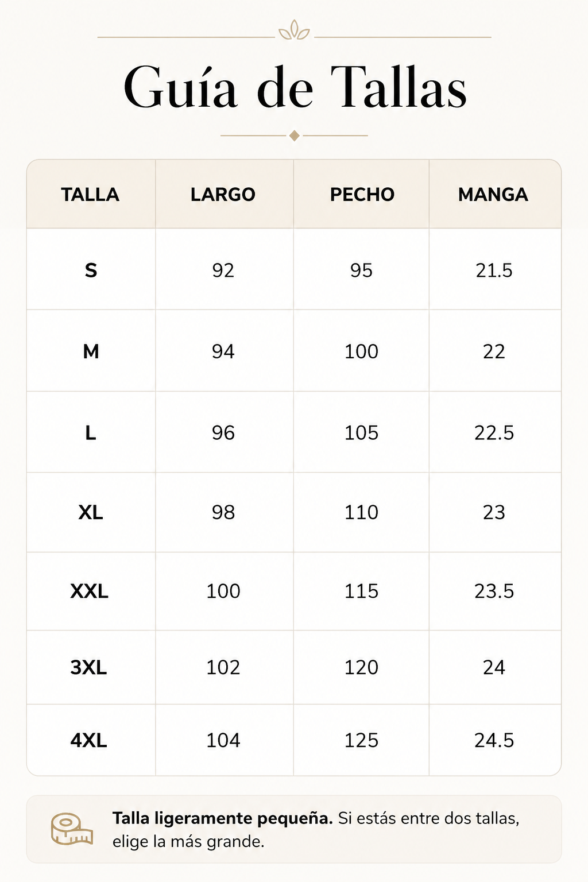
Task: Select the TALLA column header
Action: (90, 195)
